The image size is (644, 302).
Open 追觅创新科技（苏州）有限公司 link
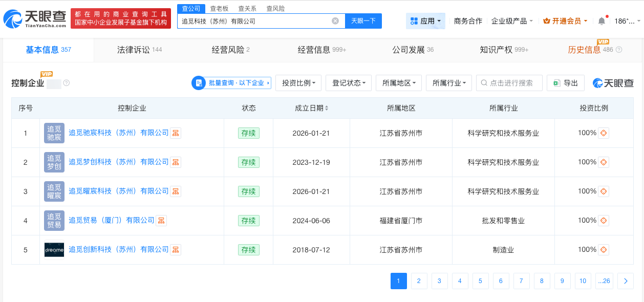coord(119,250)
